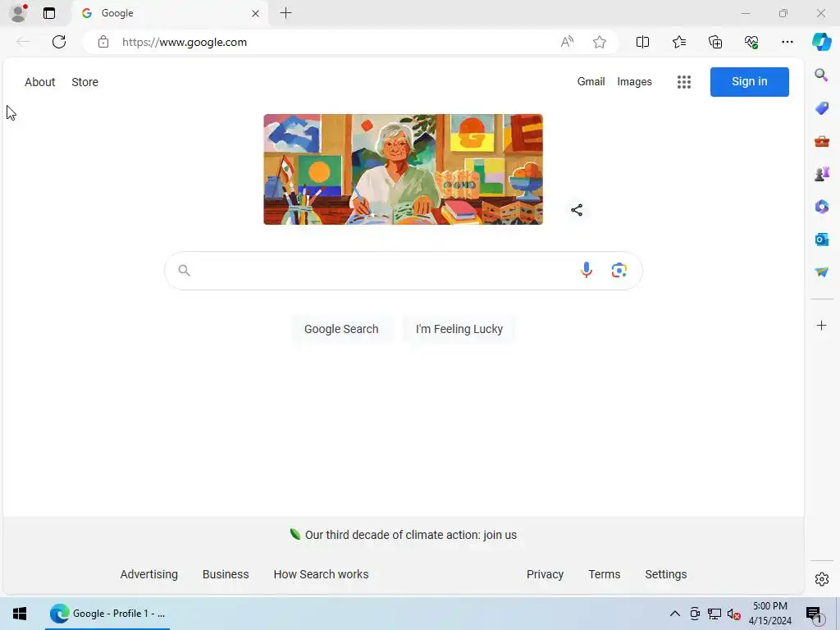Open Google apps grid
Image resolution: width=840 pixels, height=630 pixels.
coord(683,82)
